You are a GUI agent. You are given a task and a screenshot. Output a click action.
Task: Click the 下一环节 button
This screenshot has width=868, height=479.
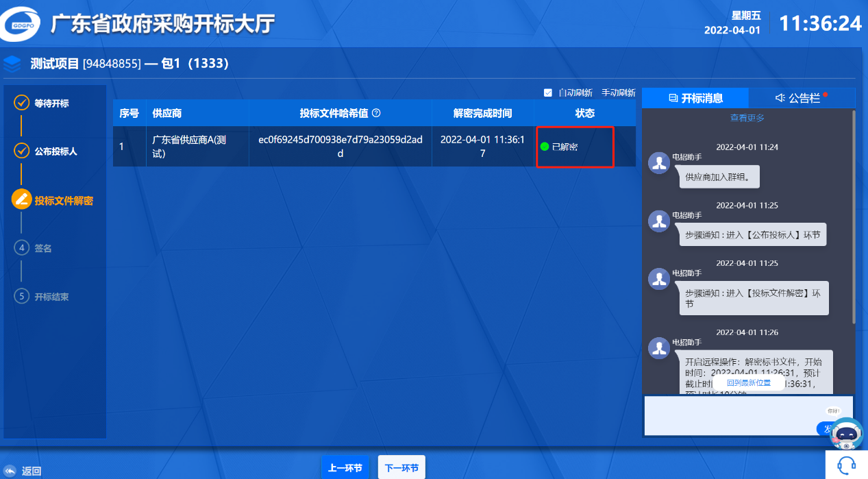(401, 468)
